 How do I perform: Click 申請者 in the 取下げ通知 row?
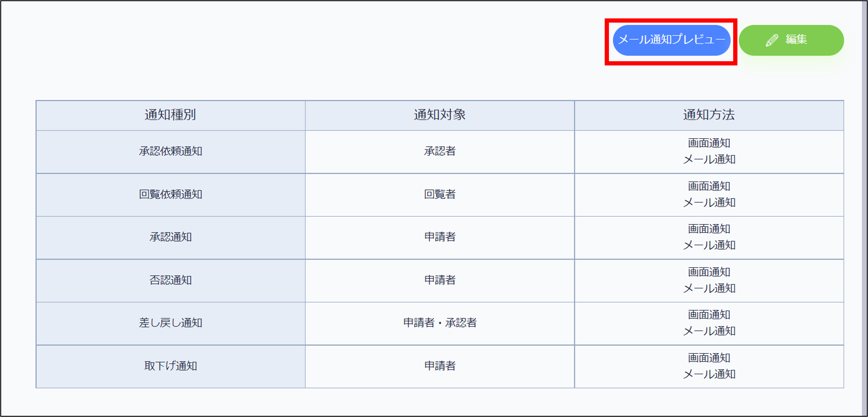[x=439, y=366]
